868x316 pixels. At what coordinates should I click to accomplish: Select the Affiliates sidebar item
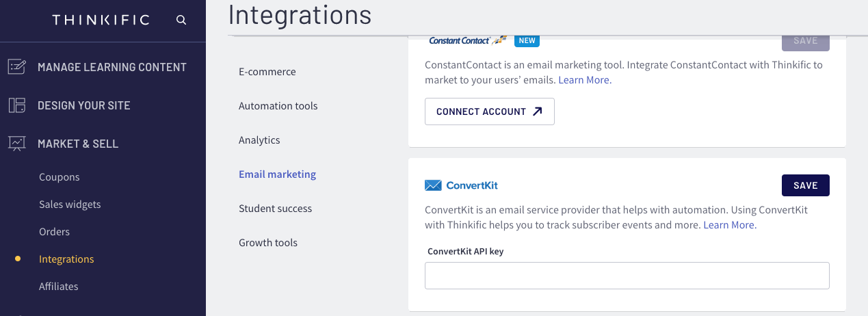[x=59, y=287]
